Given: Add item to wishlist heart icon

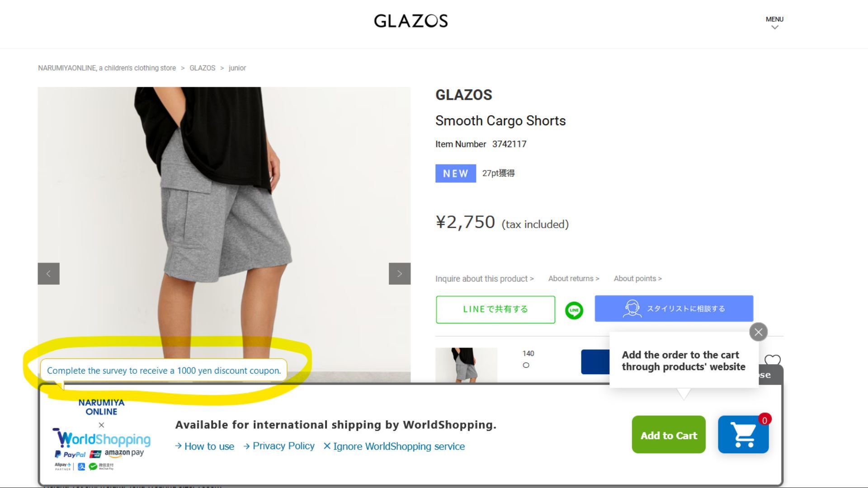Looking at the screenshot, I should tap(772, 360).
